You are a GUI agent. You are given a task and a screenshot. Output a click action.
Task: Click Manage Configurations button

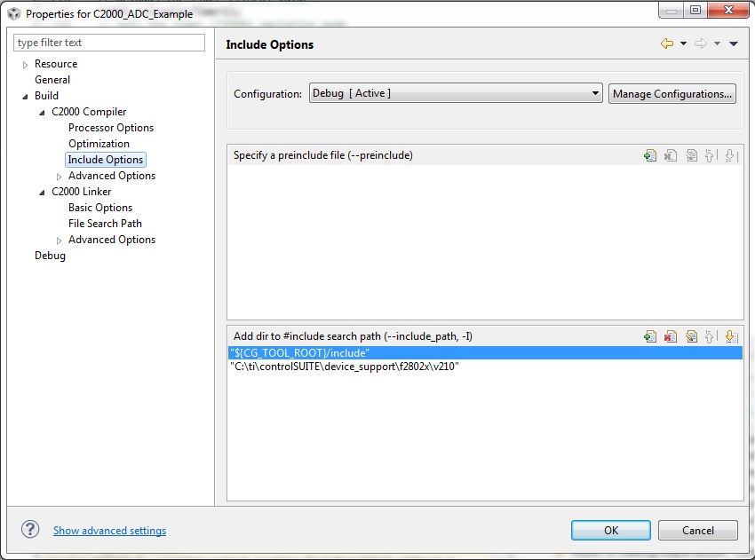pyautogui.click(x=672, y=93)
